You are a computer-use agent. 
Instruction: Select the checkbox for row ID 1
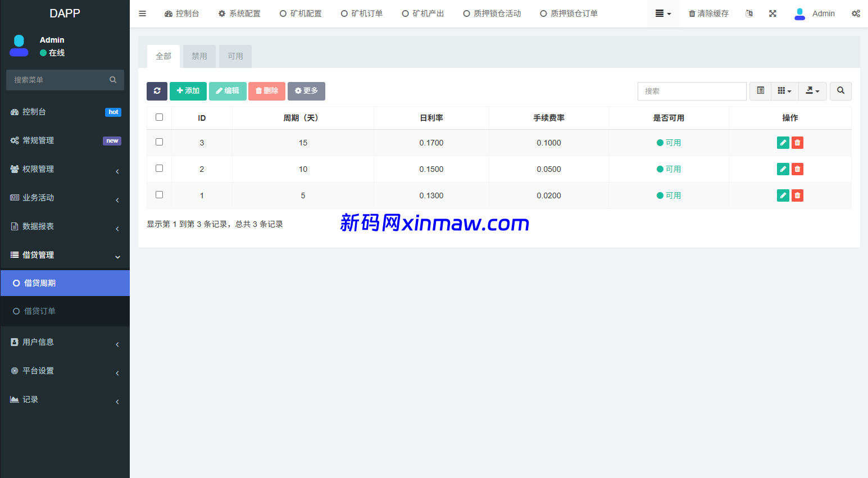(x=159, y=195)
